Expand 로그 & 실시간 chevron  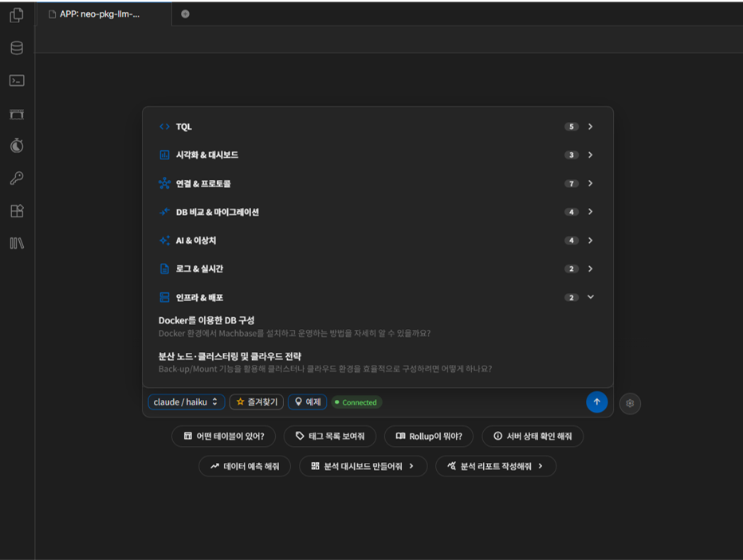tap(591, 269)
